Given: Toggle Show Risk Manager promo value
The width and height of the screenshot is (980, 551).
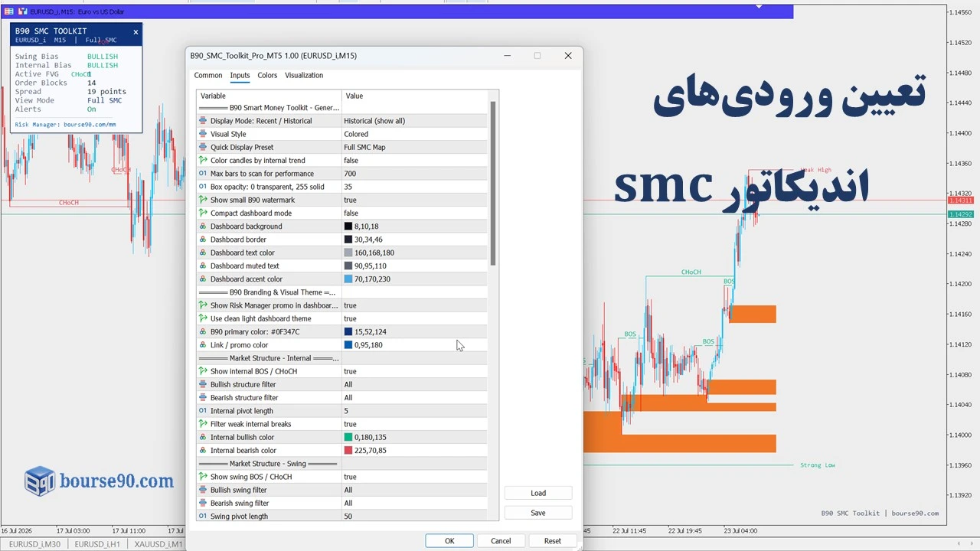Looking at the screenshot, I should coord(414,305).
